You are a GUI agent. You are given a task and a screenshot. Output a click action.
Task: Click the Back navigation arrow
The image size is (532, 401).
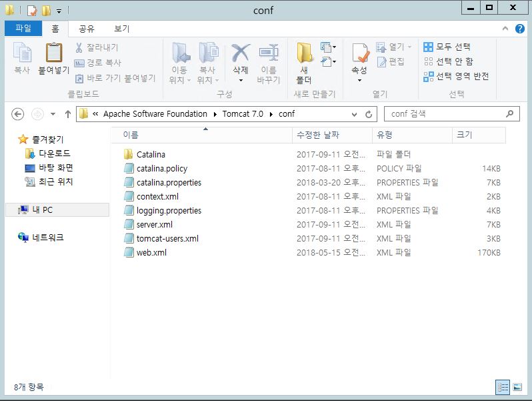(x=17, y=114)
